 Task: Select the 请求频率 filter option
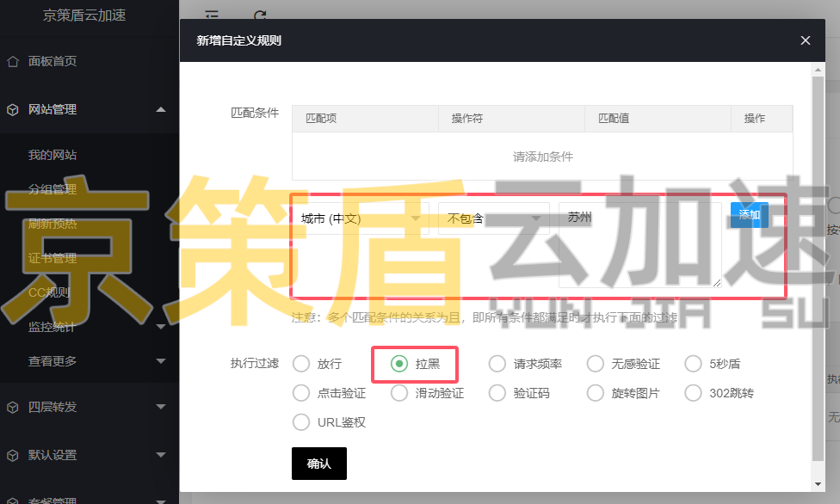coord(497,364)
